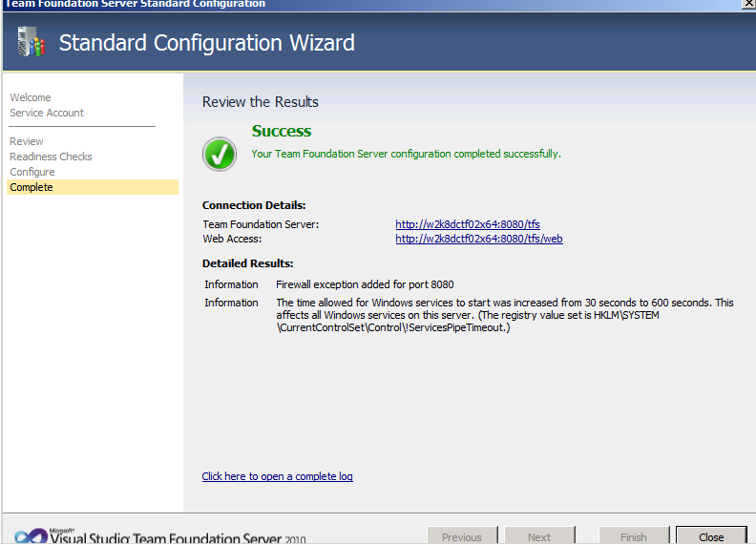Screen dimensions: 756x545
Task: Click the disabled Previous button
Action: click(462, 536)
